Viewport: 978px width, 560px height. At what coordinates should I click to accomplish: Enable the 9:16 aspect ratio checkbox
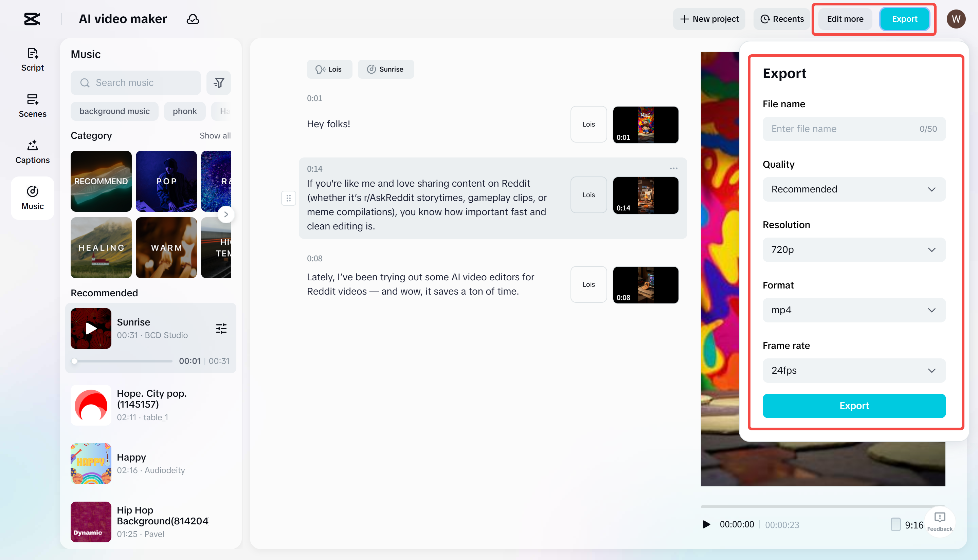pyautogui.click(x=896, y=524)
